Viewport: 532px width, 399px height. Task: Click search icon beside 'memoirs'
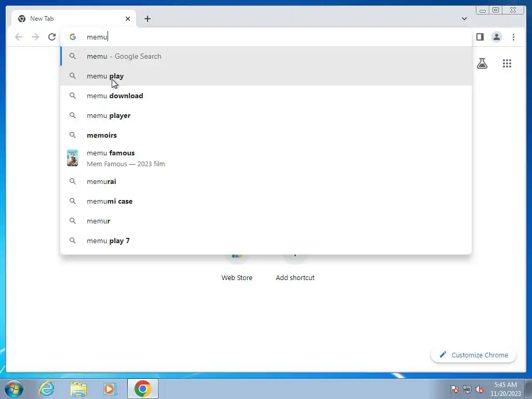[73, 135]
